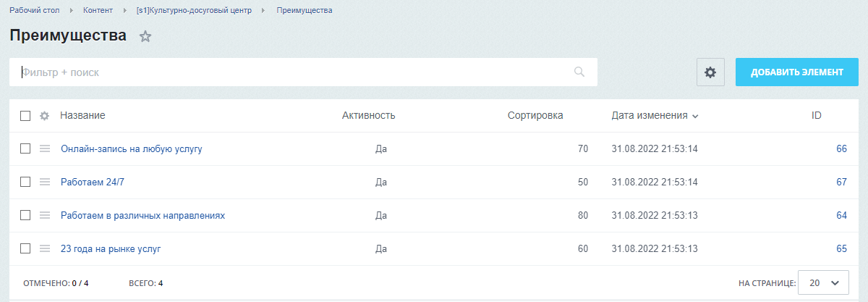Viewport: 868px width, 302px height.
Task: Open row menu for Онлайн-запись на любую услугу
Action: point(44,148)
